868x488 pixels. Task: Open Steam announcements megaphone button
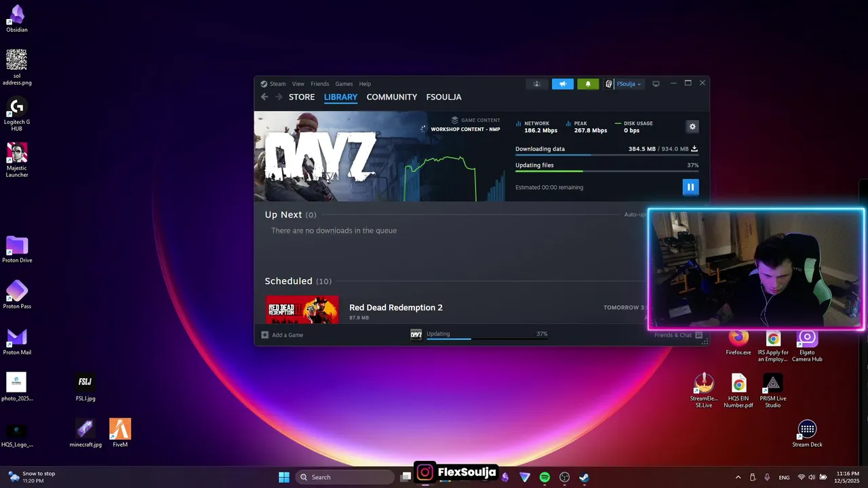563,84
